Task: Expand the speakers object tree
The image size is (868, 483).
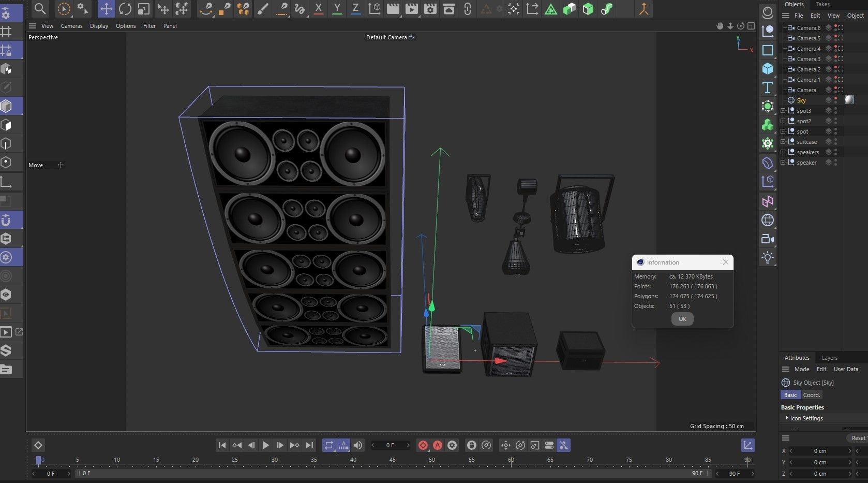Action: point(783,152)
